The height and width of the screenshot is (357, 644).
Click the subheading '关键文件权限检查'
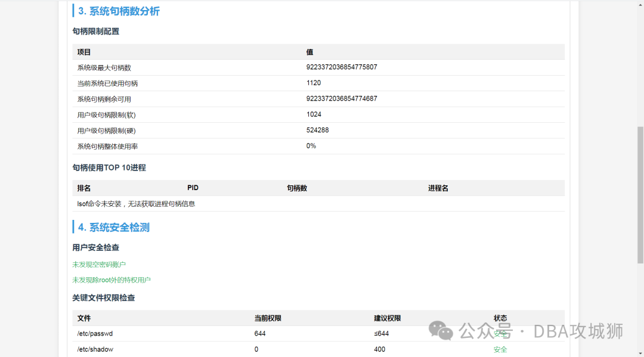tap(104, 298)
